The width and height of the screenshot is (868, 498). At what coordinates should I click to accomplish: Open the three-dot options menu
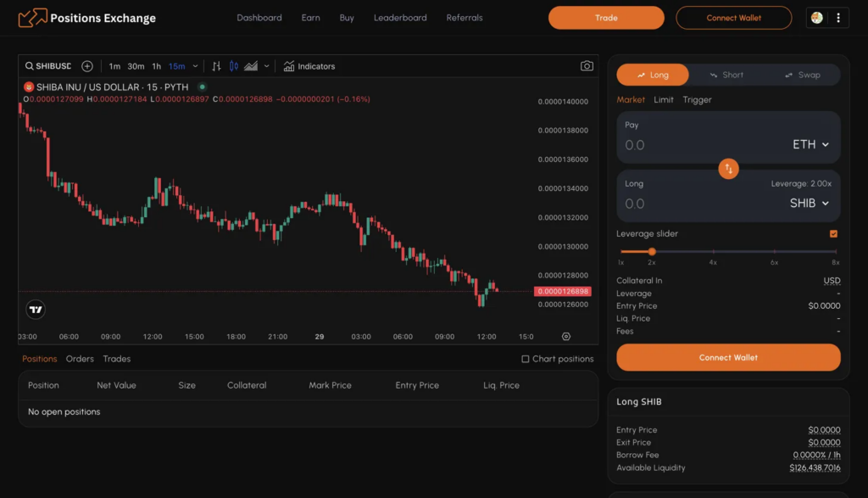[x=838, y=18]
